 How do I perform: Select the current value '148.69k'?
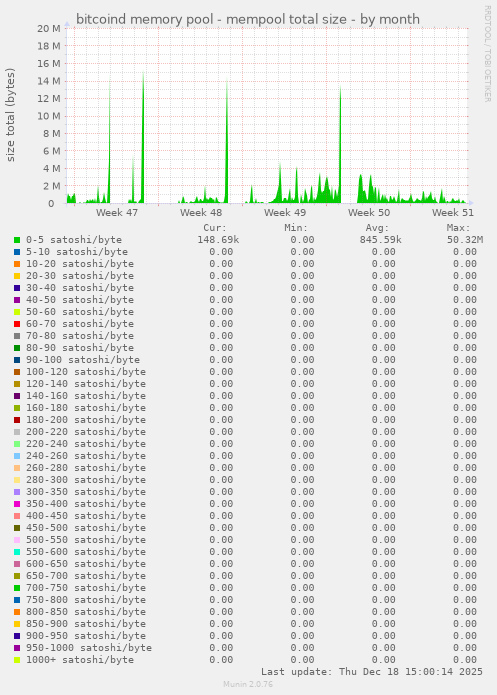[x=218, y=240]
